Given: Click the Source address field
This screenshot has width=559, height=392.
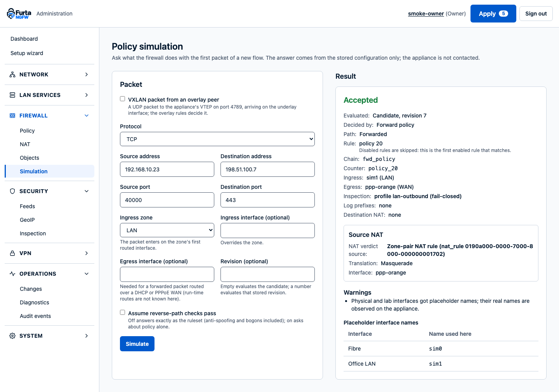Looking at the screenshot, I should pos(167,169).
